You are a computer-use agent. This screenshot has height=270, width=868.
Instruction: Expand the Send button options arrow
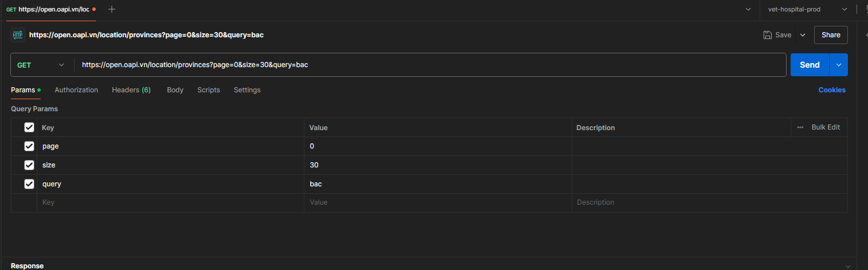tap(839, 65)
